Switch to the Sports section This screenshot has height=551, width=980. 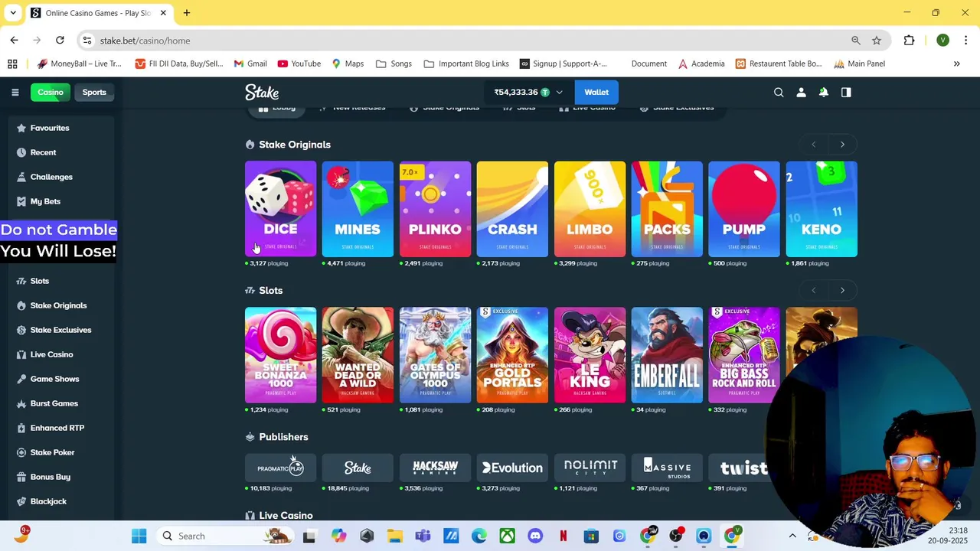coord(94,92)
